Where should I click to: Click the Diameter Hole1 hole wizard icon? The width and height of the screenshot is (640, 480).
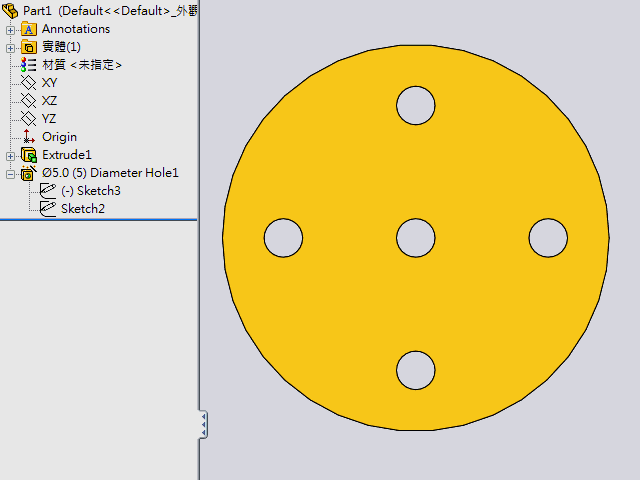29,173
